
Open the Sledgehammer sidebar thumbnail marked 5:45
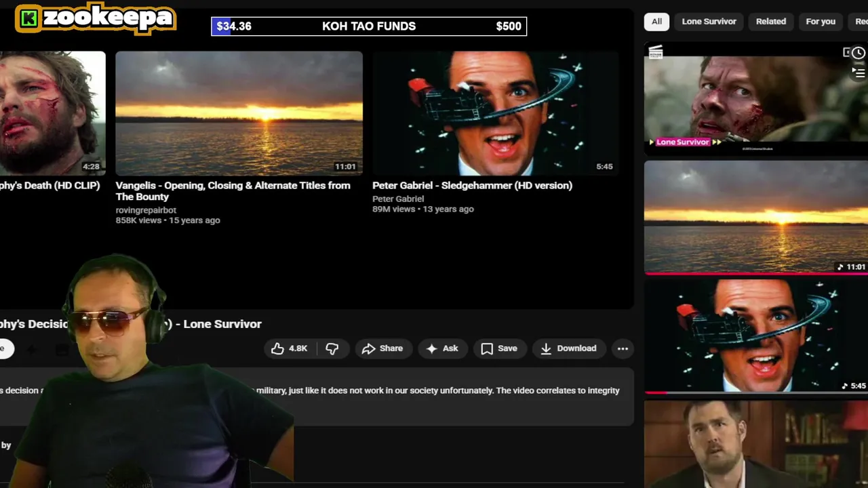[x=755, y=336]
